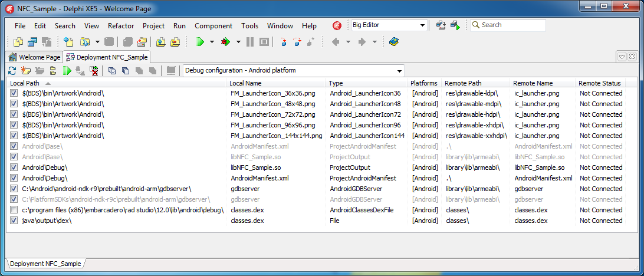Expand the Run without debugging dropdown arrow
The width and height of the screenshot is (644, 276).
[x=212, y=42]
